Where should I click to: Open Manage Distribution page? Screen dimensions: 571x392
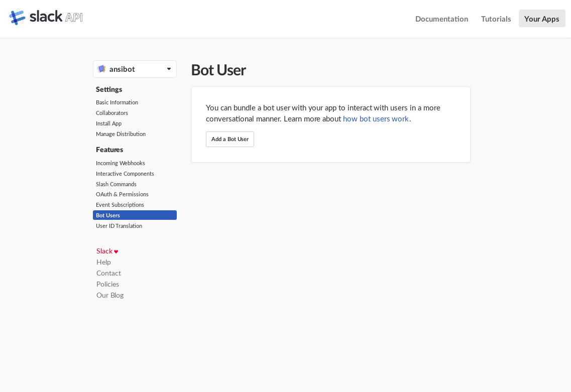[121, 134]
